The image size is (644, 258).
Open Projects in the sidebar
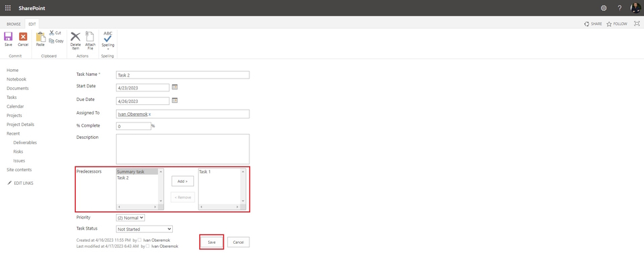[x=14, y=115]
